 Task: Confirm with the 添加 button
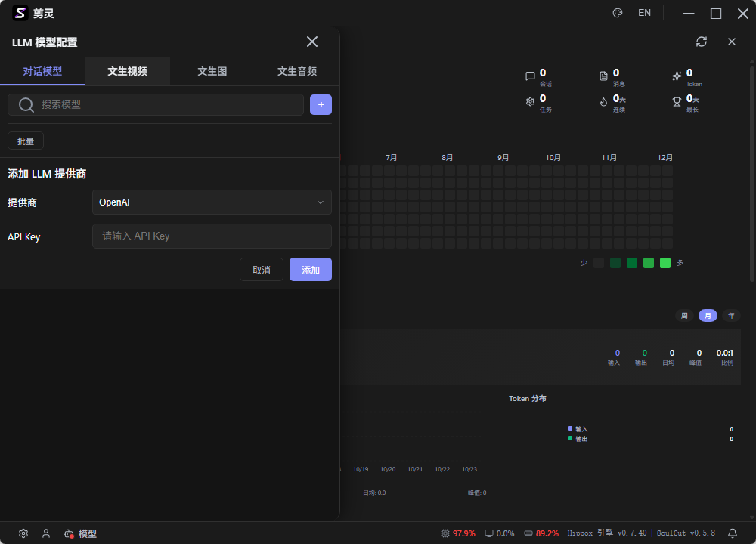pos(311,270)
